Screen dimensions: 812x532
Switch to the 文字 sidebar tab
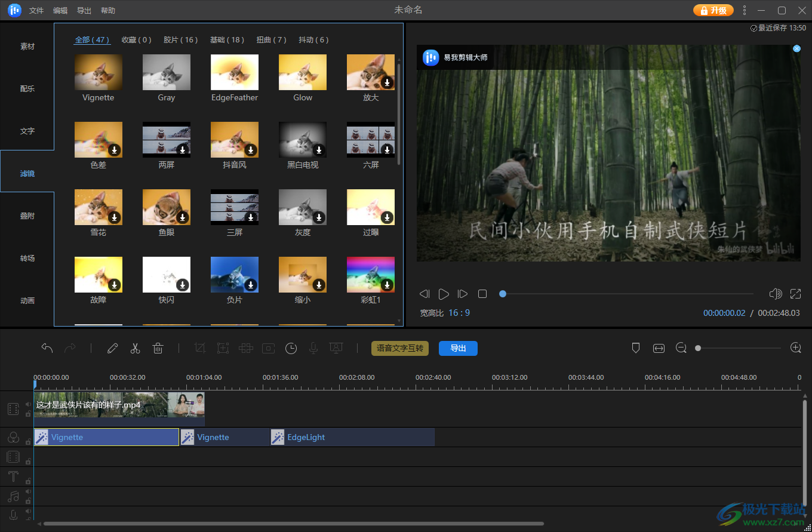[27, 131]
